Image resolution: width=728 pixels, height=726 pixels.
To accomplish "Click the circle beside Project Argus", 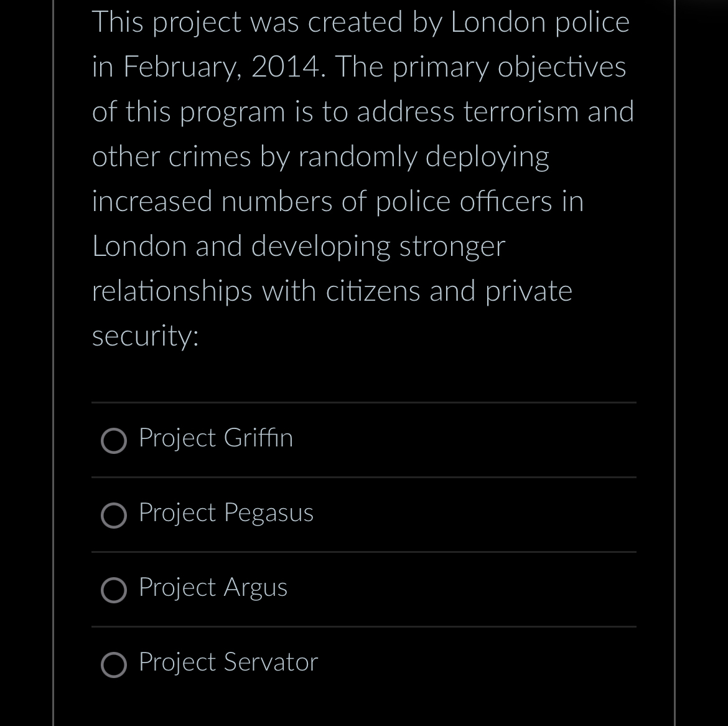I will [114, 590].
